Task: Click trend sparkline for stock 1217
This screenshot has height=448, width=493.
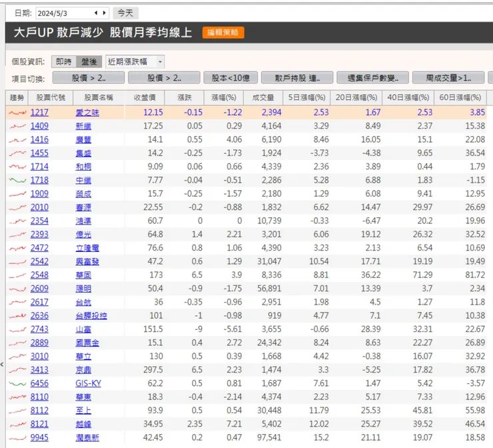Action: tap(17, 113)
